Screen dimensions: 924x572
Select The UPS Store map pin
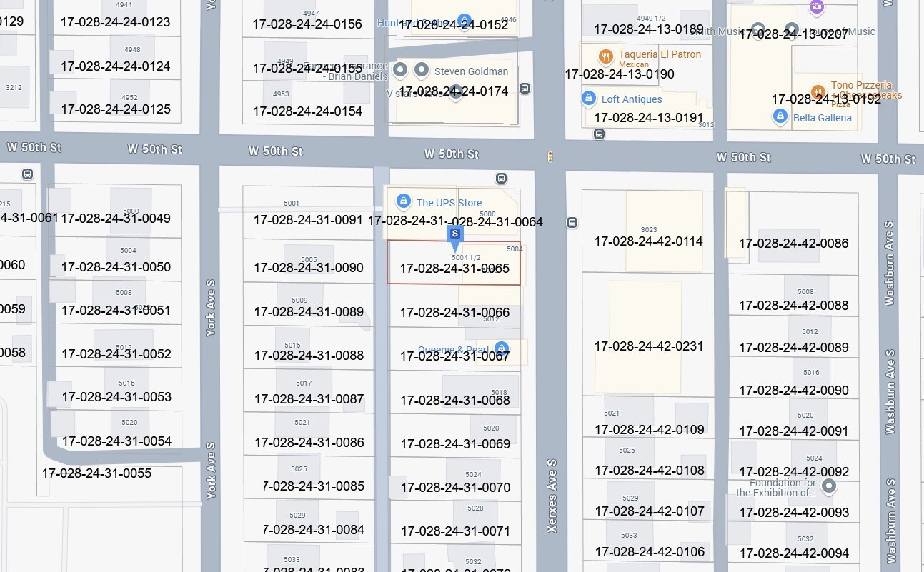coord(404,201)
